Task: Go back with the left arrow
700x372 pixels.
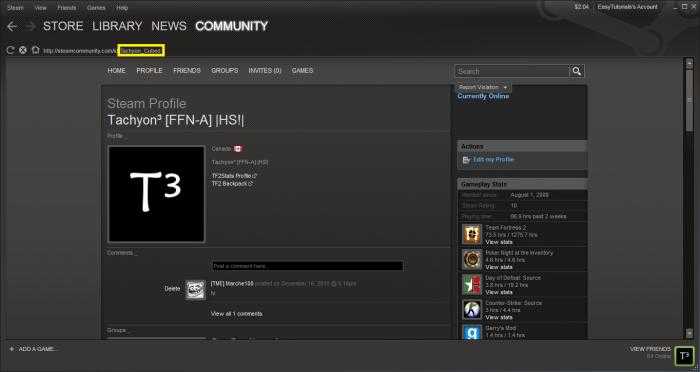Action: click(12, 26)
